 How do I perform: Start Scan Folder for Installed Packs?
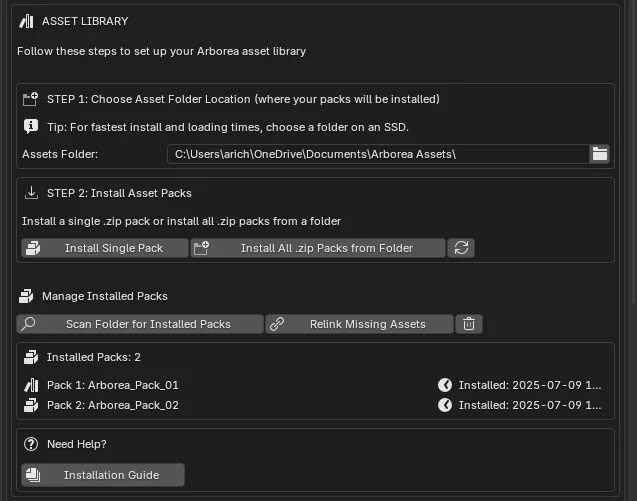click(140, 324)
